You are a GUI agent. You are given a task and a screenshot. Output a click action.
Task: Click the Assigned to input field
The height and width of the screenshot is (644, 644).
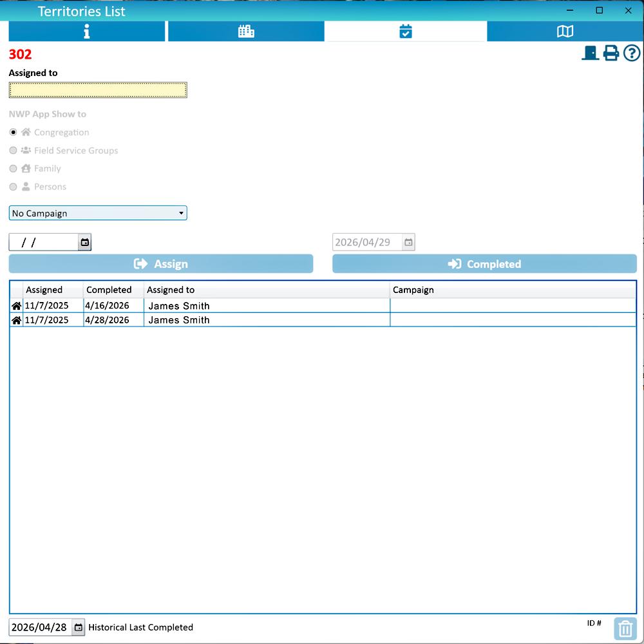(98, 90)
